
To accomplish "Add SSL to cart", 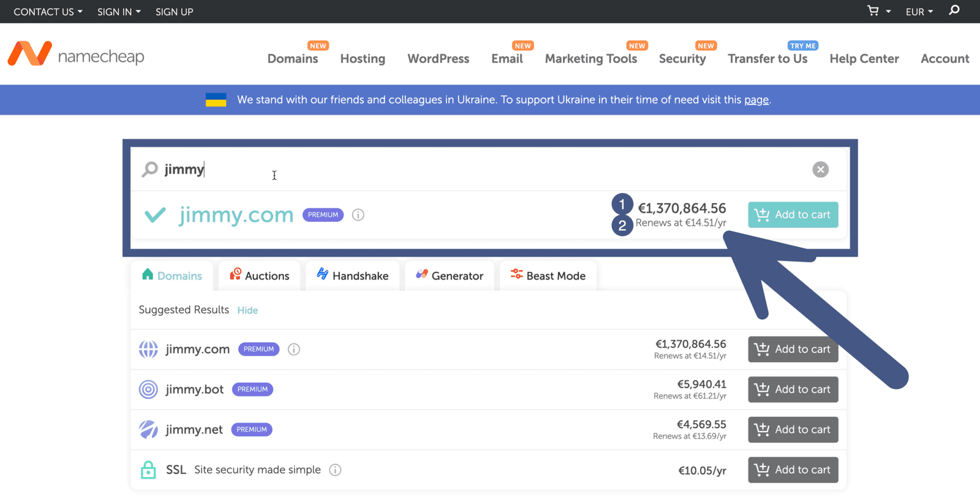I will (793, 470).
